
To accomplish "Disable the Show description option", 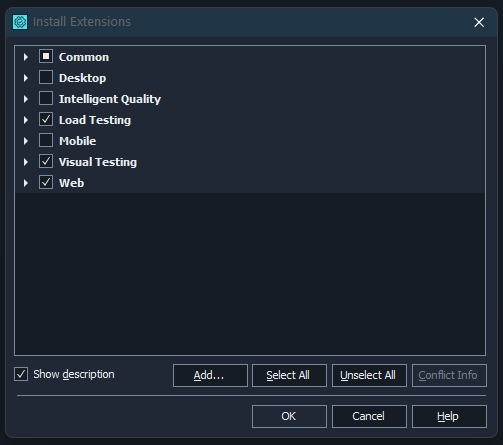I will 21,374.
